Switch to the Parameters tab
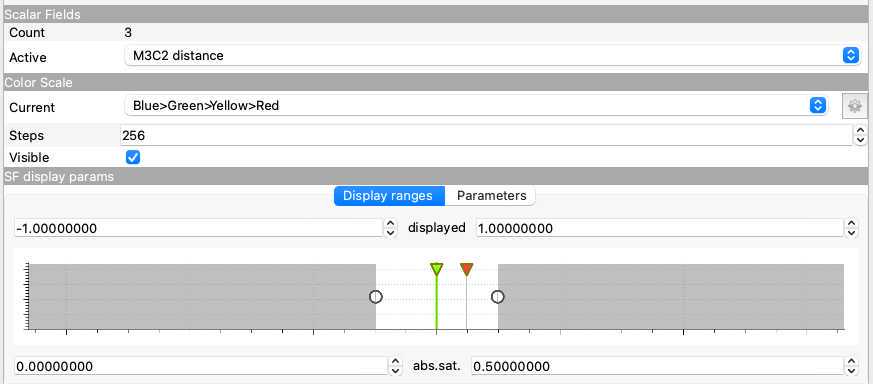 [x=491, y=196]
